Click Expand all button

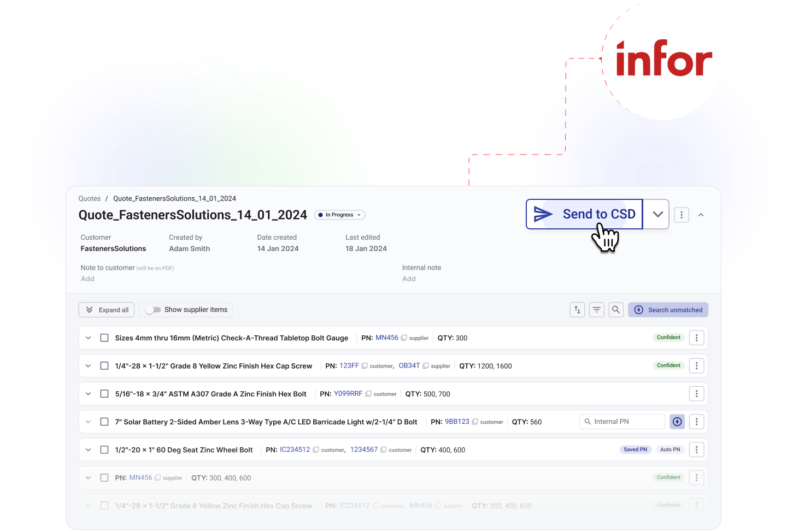click(x=107, y=310)
